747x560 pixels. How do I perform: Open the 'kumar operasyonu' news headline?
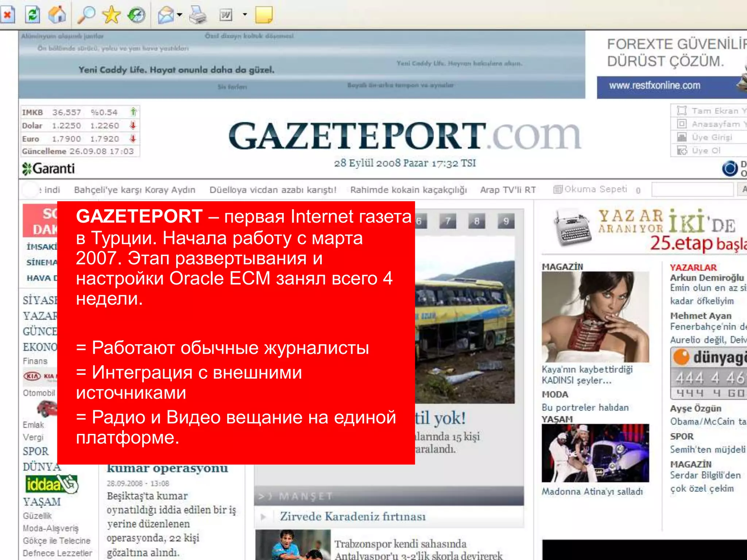pos(167,468)
